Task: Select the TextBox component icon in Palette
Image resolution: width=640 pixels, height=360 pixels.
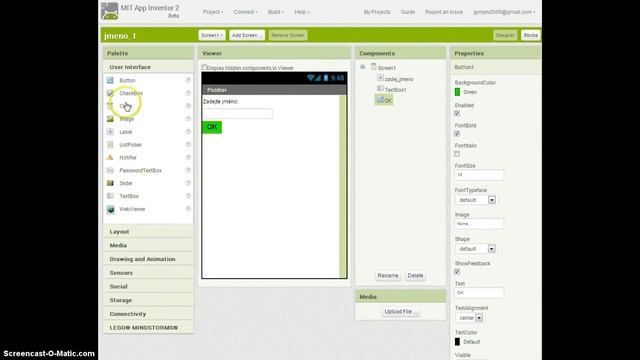Action: [110, 196]
